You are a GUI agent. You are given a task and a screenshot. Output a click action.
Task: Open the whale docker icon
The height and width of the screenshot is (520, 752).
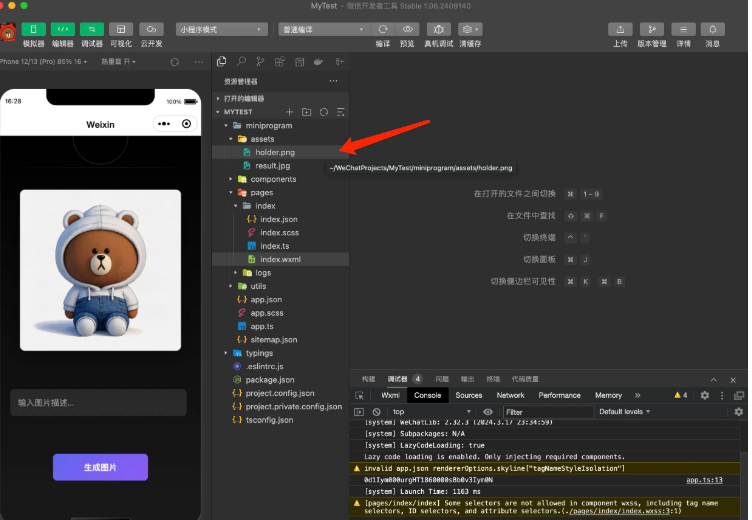coord(318,61)
